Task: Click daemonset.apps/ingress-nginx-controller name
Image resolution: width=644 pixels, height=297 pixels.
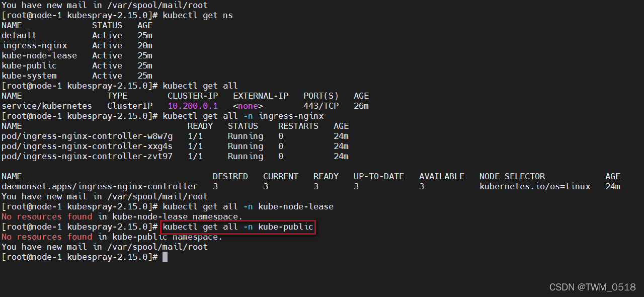Action: point(99,187)
